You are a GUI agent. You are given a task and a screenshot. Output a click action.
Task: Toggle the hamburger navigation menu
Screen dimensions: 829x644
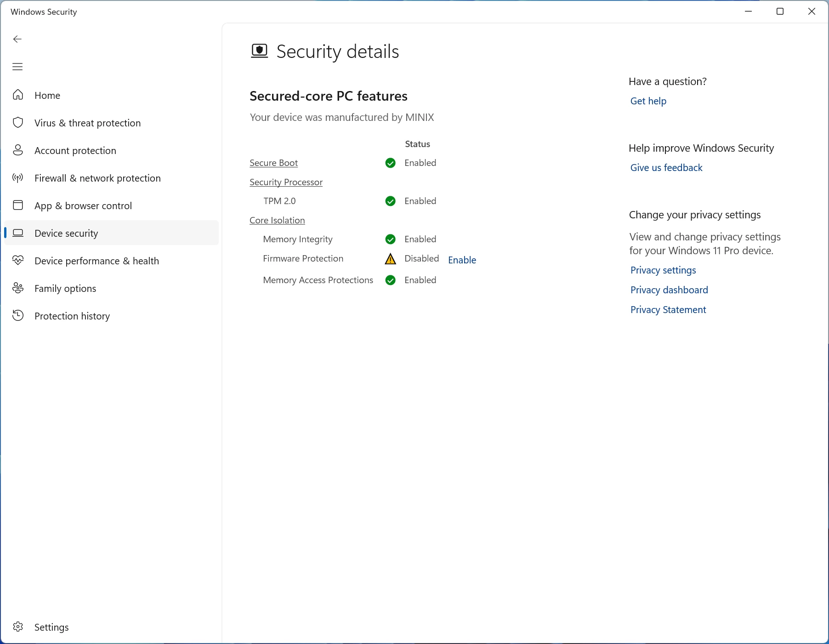(x=17, y=67)
